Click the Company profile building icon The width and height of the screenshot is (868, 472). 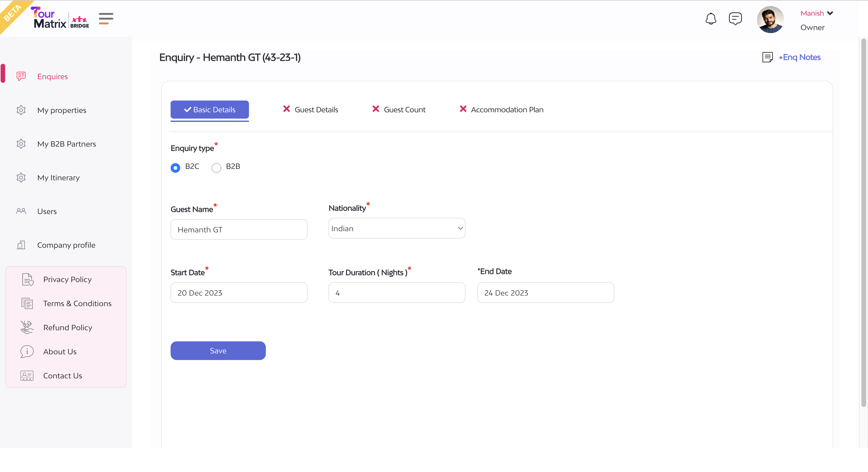21,245
